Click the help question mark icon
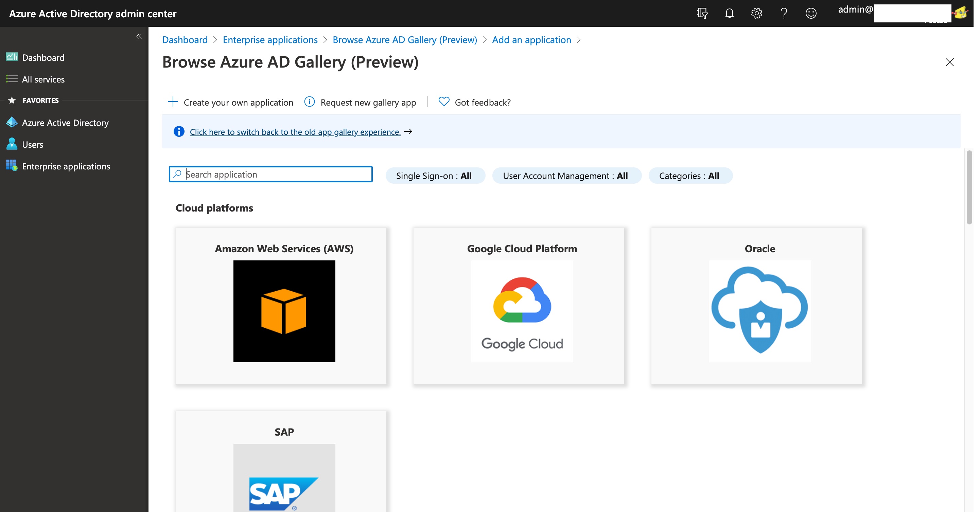This screenshot has width=980, height=512. 783,13
